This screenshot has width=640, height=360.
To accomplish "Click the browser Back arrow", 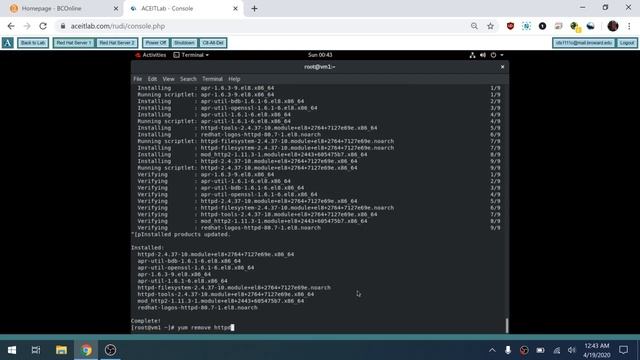I will pos(11,26).
